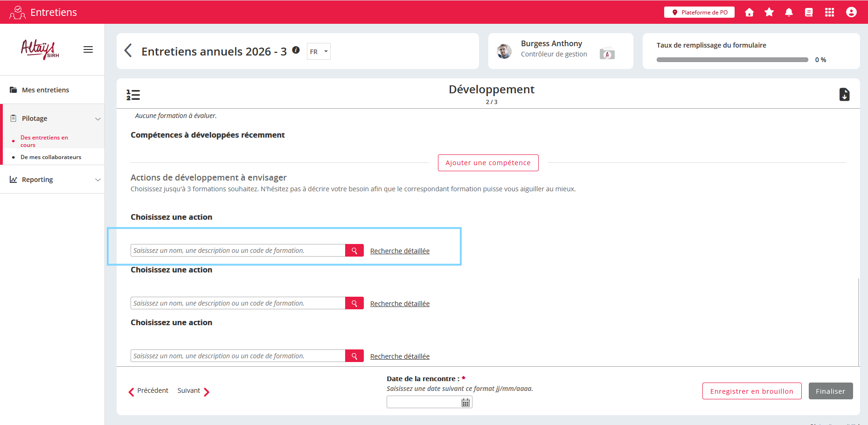Open the numbered sections list icon
Image resolution: width=868 pixels, height=425 pixels.
[x=133, y=95]
